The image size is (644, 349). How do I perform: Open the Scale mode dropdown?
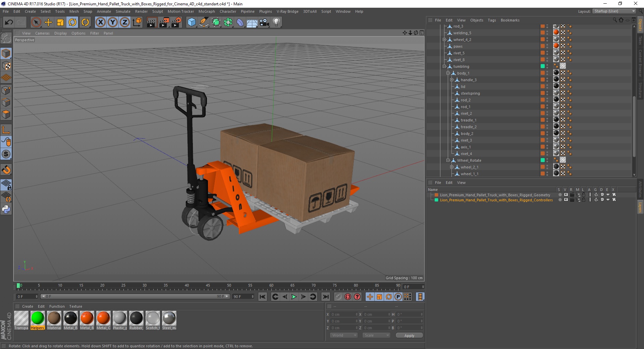[376, 335]
